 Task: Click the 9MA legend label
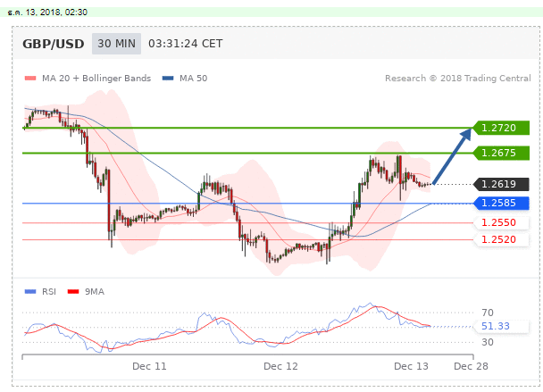[95, 292]
